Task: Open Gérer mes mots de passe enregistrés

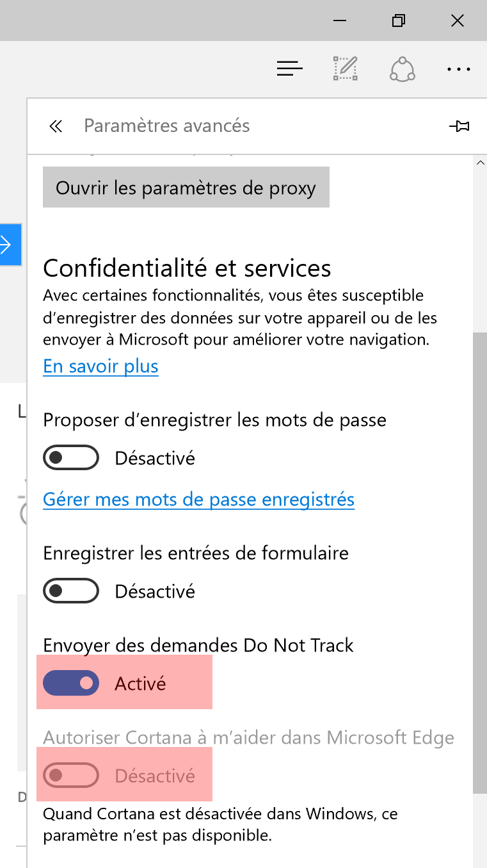Action: (199, 499)
